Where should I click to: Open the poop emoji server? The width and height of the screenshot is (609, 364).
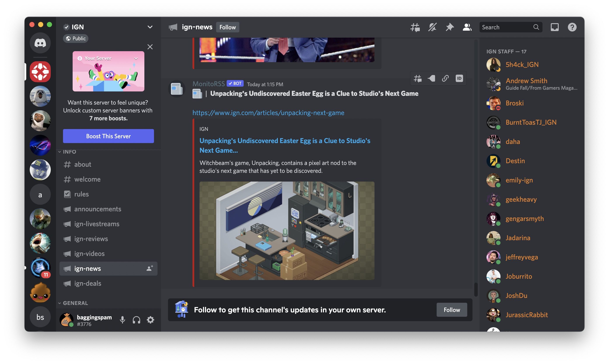click(x=40, y=292)
